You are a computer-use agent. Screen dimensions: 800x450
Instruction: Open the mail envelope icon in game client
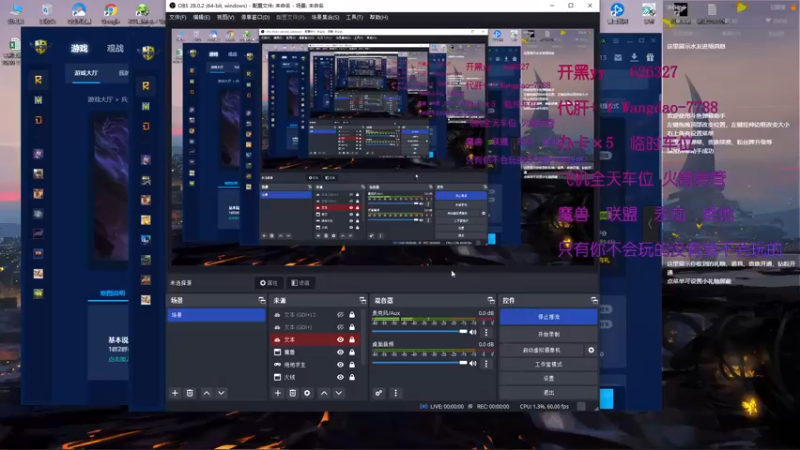(x=618, y=57)
